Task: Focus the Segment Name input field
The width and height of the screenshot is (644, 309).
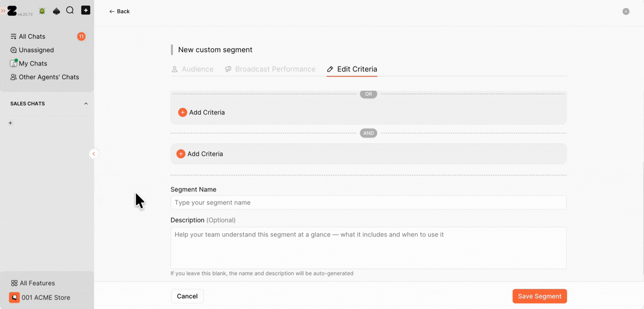Action: pos(368,203)
